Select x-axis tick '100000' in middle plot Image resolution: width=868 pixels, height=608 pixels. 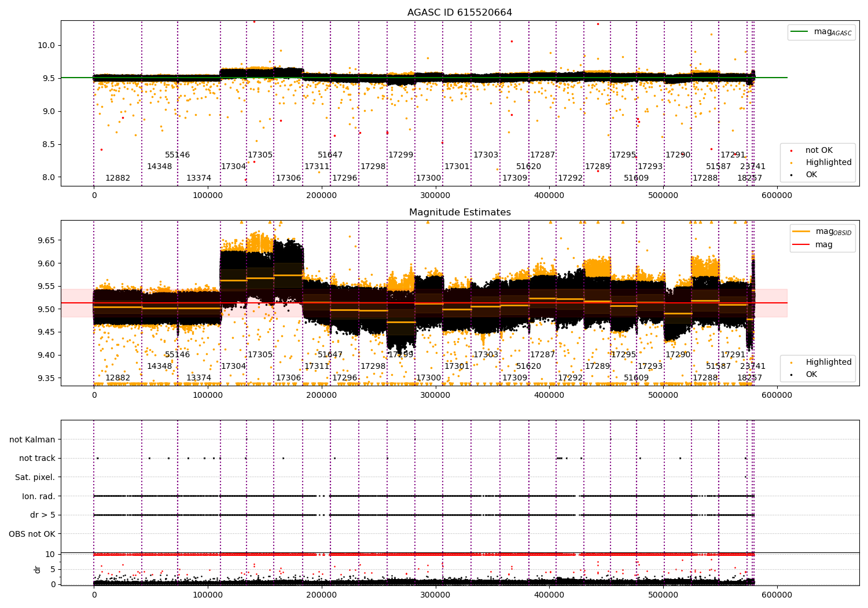tap(208, 395)
